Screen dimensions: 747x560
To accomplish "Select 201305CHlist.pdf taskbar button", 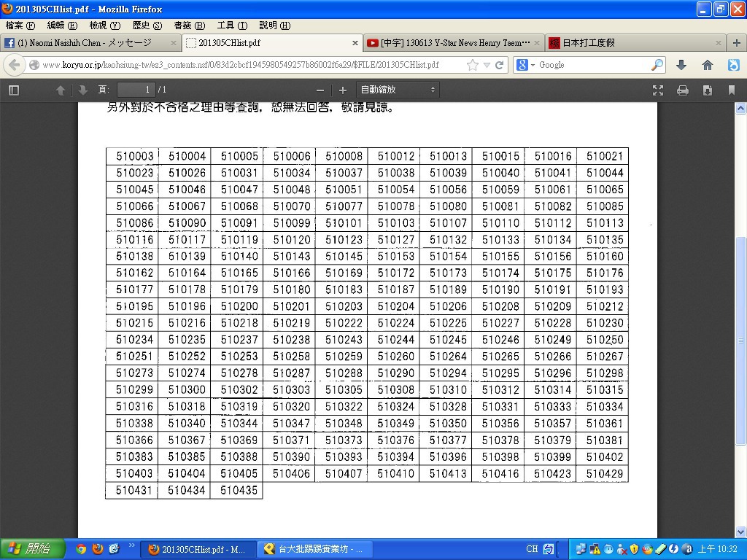I will [x=198, y=550].
